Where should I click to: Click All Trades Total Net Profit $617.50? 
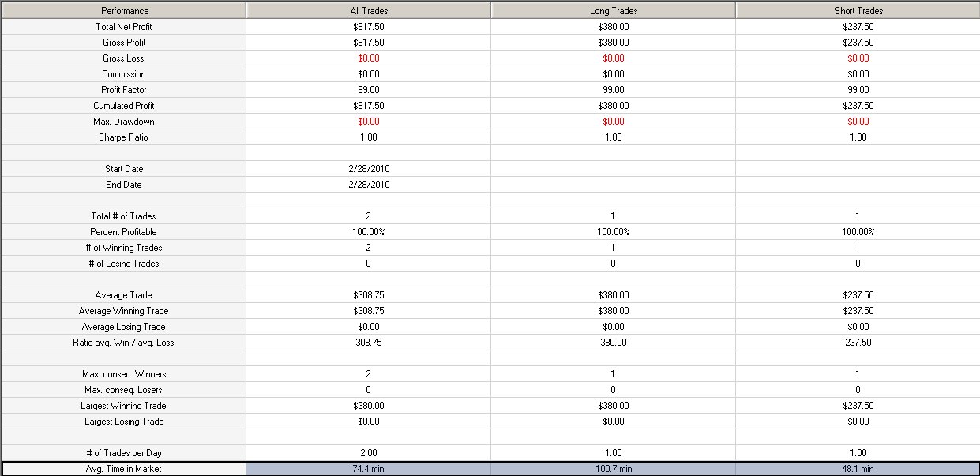coord(369,27)
